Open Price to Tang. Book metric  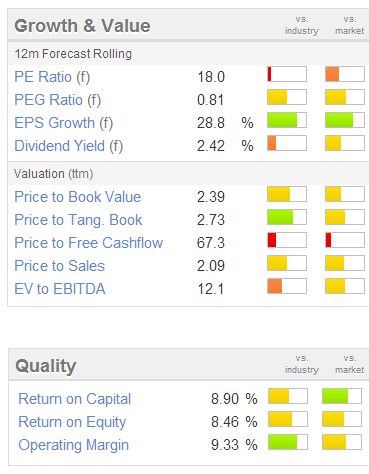point(78,220)
